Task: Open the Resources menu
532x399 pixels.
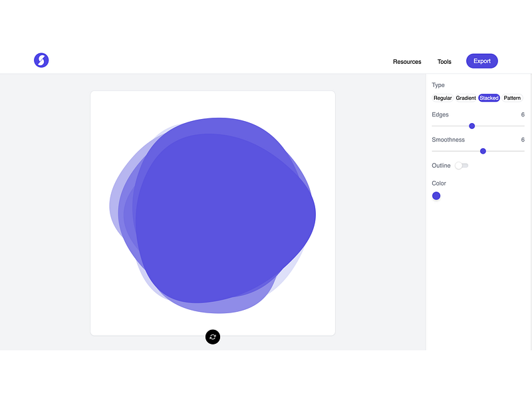Action: point(407,62)
